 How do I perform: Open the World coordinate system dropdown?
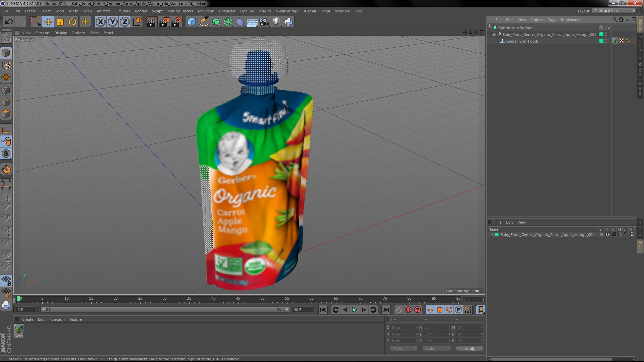[404, 349]
